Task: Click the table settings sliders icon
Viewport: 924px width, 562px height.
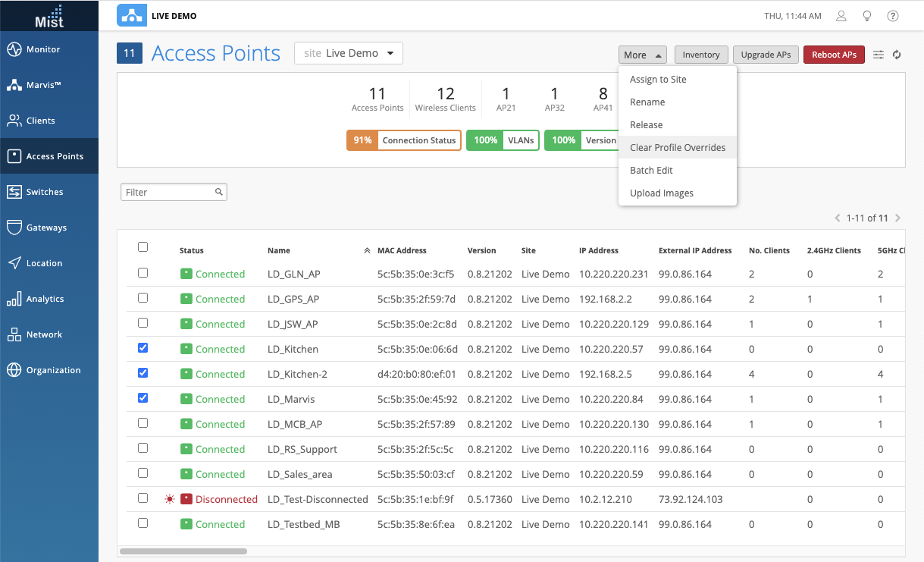Action: [879, 55]
